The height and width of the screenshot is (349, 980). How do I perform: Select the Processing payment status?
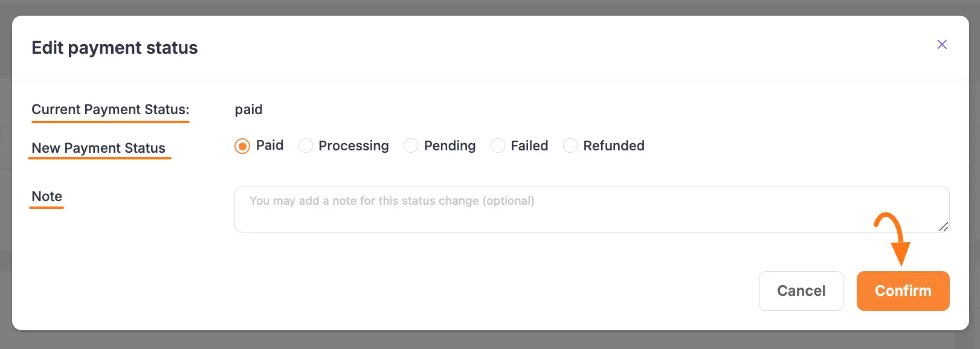[x=306, y=146]
